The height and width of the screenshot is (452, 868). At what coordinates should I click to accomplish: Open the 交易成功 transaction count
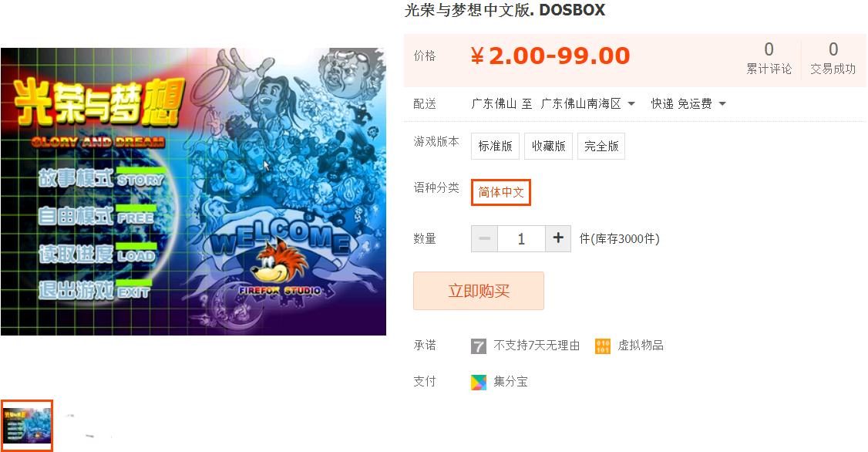[833, 58]
